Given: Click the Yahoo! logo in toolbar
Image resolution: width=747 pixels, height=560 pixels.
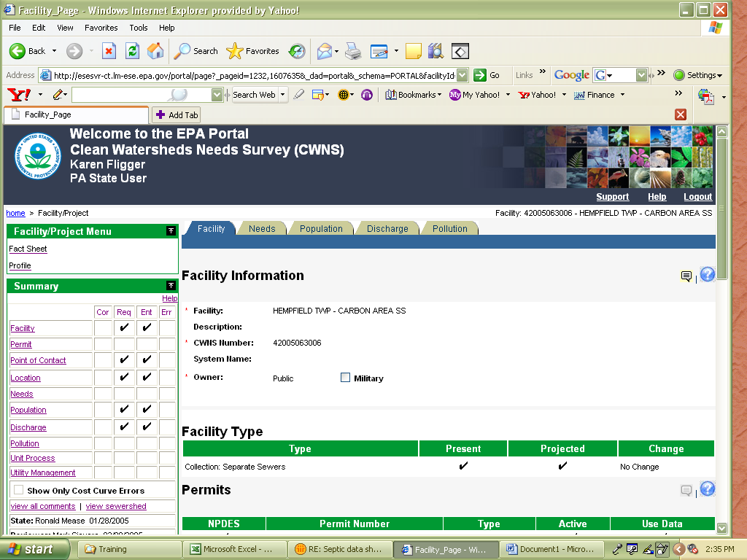Looking at the screenshot, I should click(x=19, y=95).
